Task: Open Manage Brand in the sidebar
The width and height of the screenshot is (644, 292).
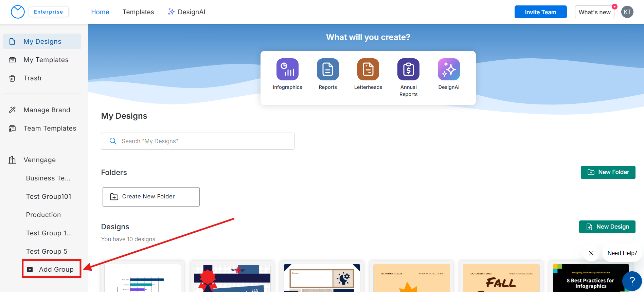Action: coord(47,110)
